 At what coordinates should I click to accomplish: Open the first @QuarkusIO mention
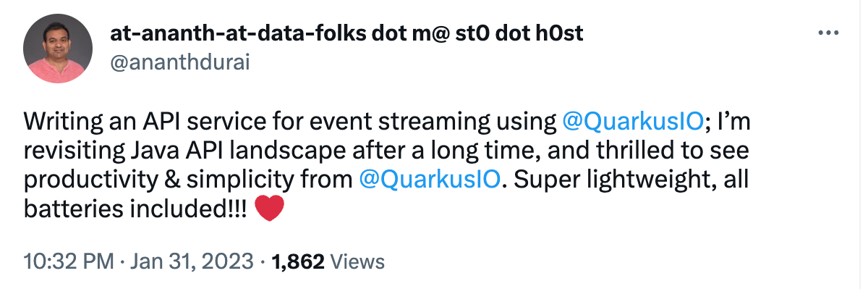(x=633, y=122)
